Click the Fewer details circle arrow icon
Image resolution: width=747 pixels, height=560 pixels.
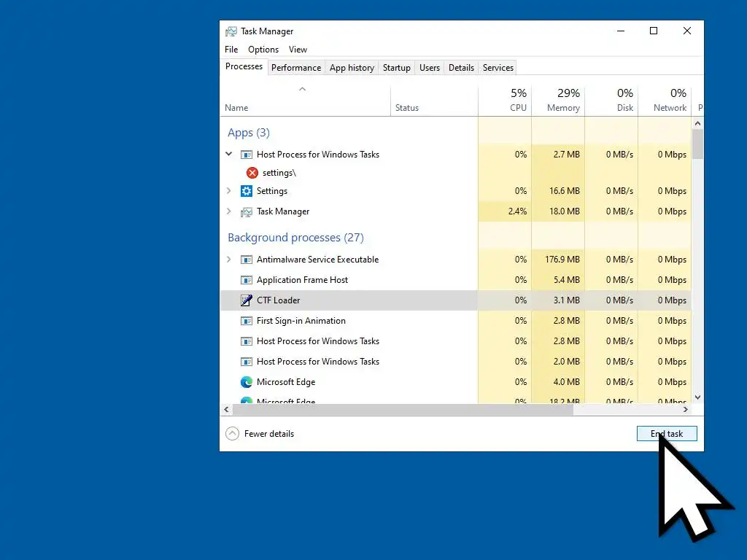232,433
